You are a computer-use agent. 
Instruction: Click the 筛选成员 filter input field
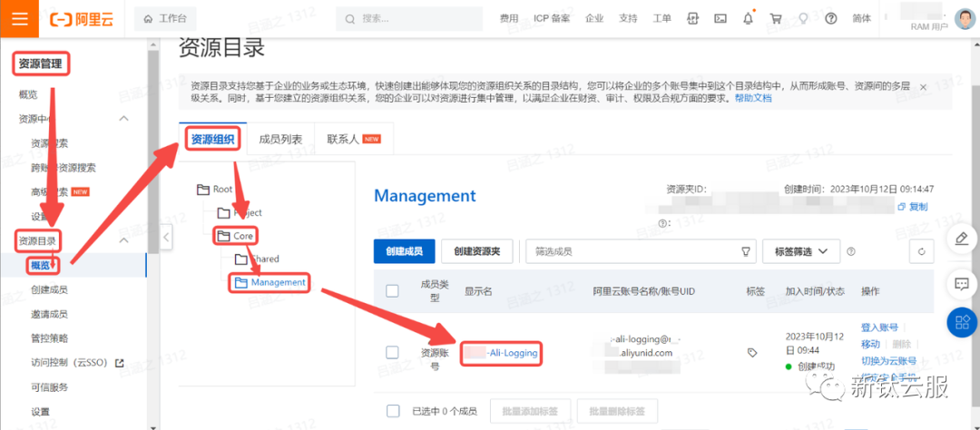tap(633, 251)
